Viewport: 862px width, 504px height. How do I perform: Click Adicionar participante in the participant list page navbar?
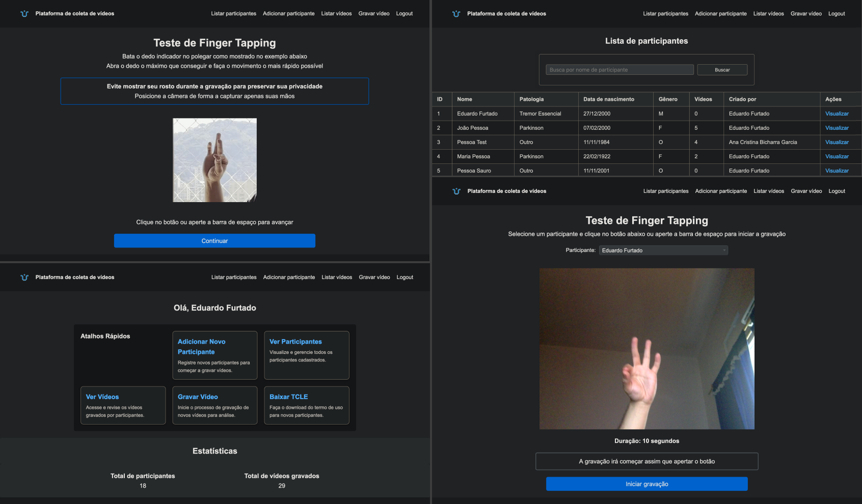[721, 14]
